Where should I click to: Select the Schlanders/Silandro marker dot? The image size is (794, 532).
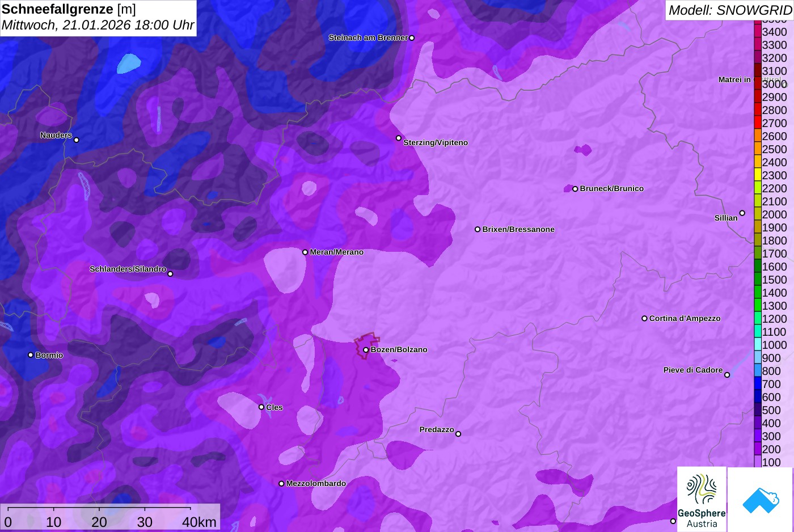coord(170,274)
